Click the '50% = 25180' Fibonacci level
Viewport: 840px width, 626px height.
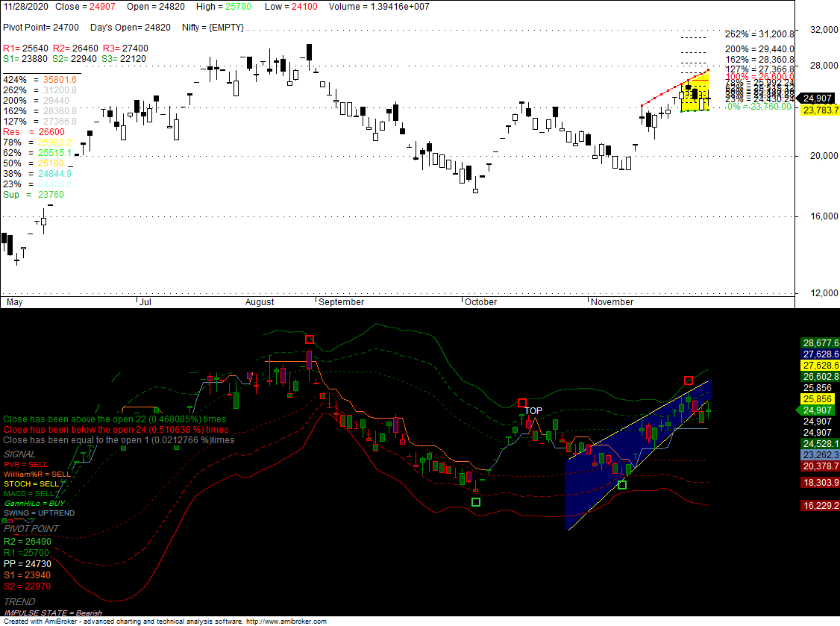(34, 163)
